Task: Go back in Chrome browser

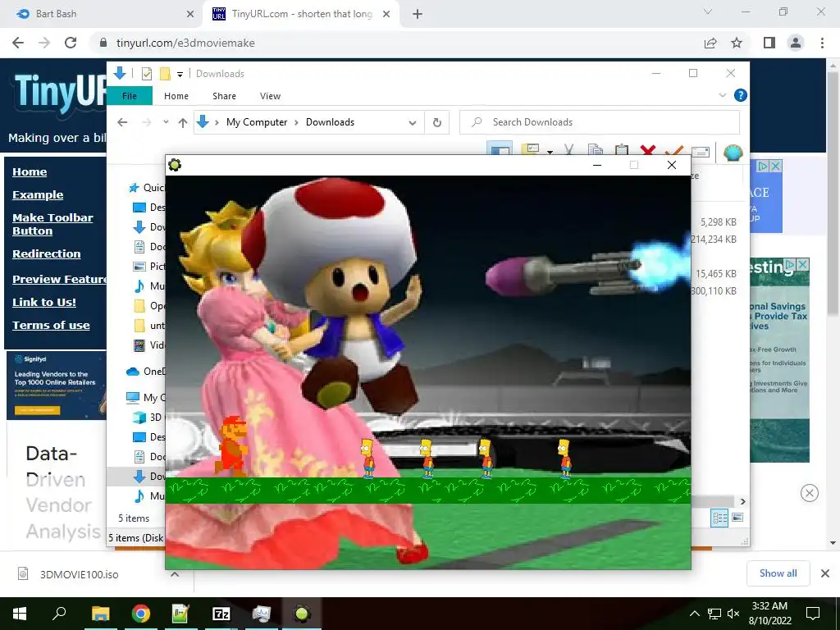Action: click(18, 43)
